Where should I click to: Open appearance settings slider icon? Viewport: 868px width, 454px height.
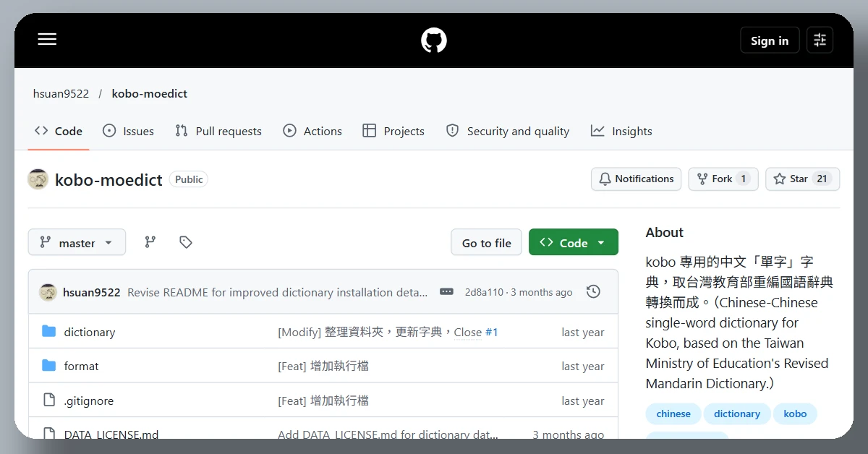[x=820, y=40]
